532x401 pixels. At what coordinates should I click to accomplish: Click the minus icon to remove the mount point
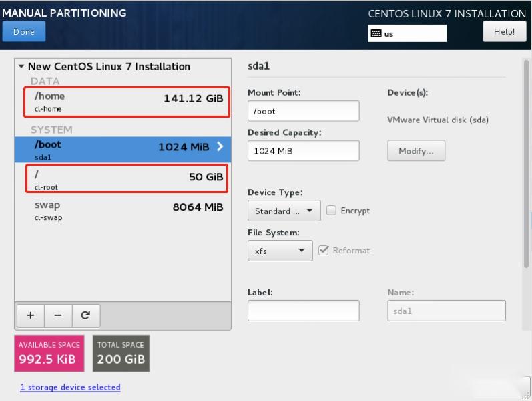pos(58,315)
